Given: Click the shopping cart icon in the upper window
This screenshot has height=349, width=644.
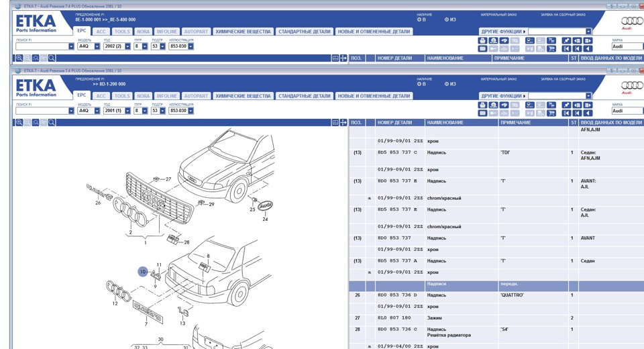Looking at the screenshot, I should coord(551,49).
